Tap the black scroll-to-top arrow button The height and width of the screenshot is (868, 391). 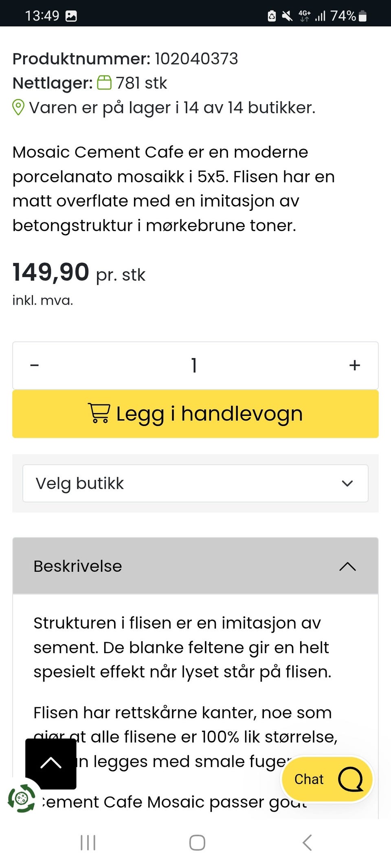tap(51, 764)
